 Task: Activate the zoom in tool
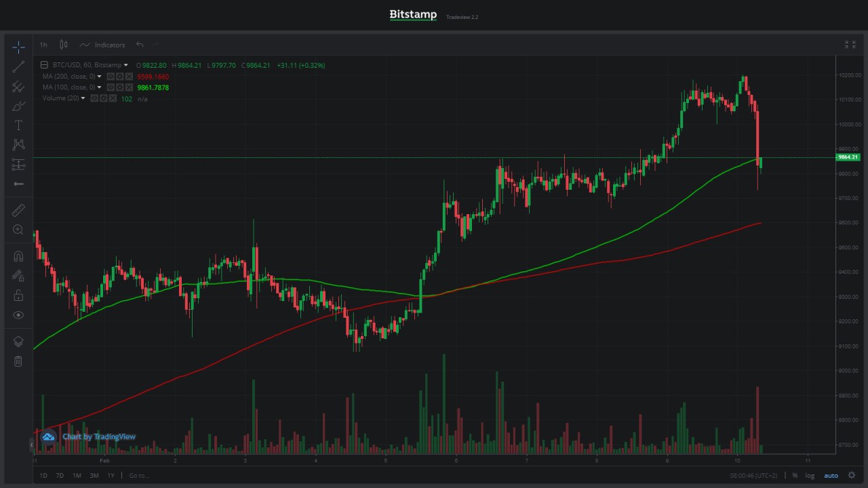(x=18, y=230)
